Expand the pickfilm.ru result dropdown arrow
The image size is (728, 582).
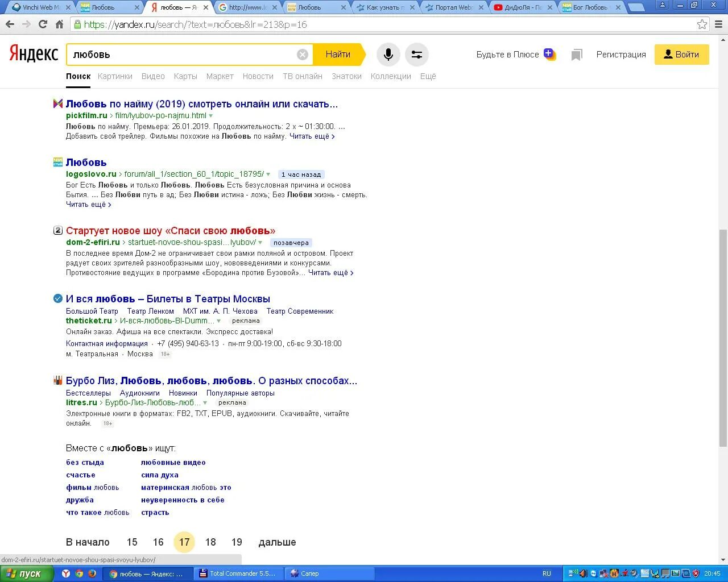point(211,116)
